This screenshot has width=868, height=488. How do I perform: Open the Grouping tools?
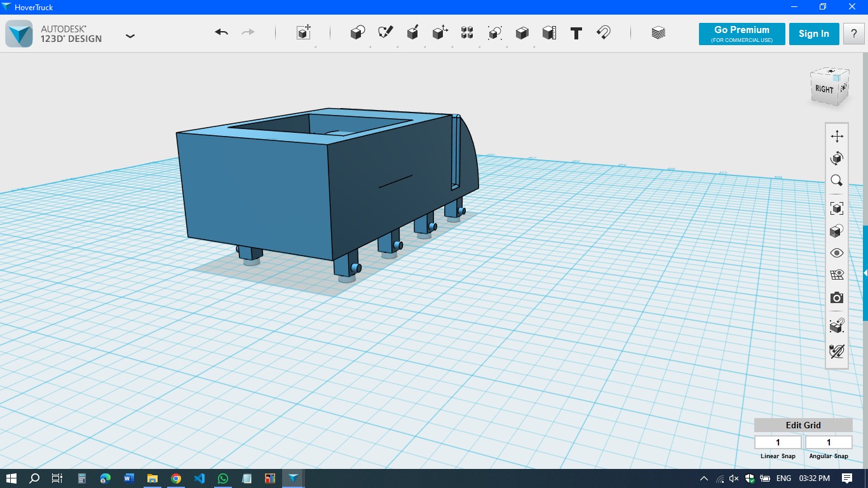(495, 32)
